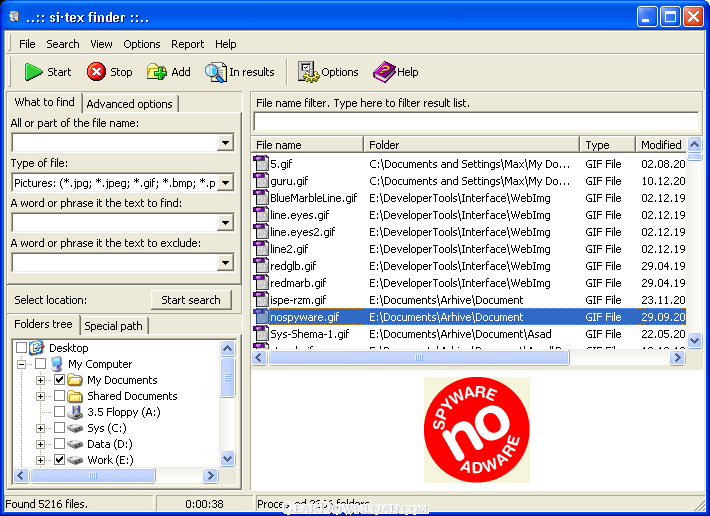The width and height of the screenshot is (710, 516).
Task: Select the line2.gif file icon
Action: coord(261,248)
